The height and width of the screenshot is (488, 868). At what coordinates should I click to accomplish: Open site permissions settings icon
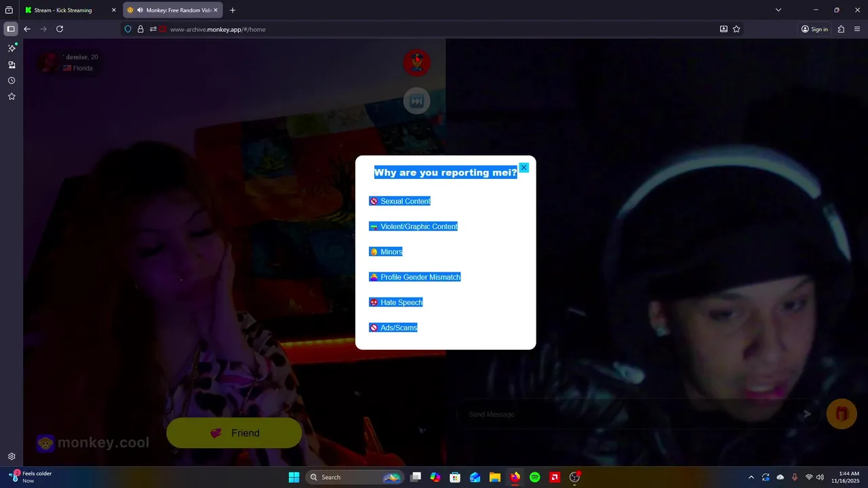[x=153, y=29]
